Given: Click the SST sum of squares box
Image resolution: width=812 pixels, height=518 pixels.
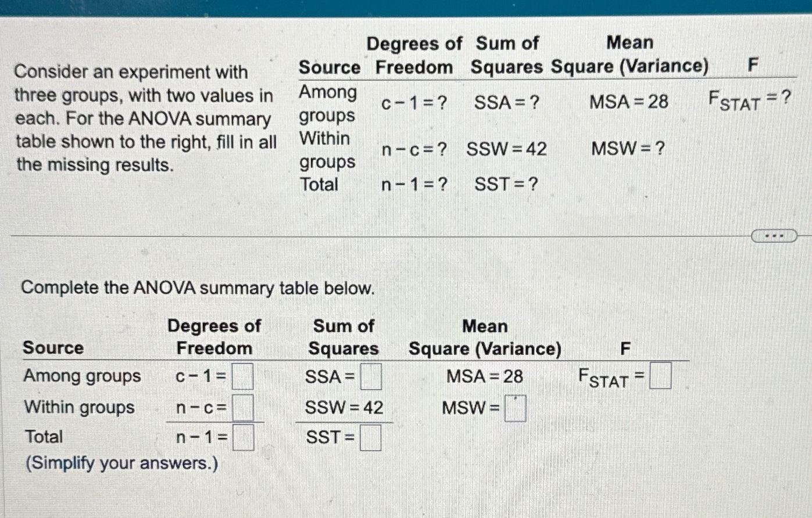Looking at the screenshot, I should click(371, 438).
